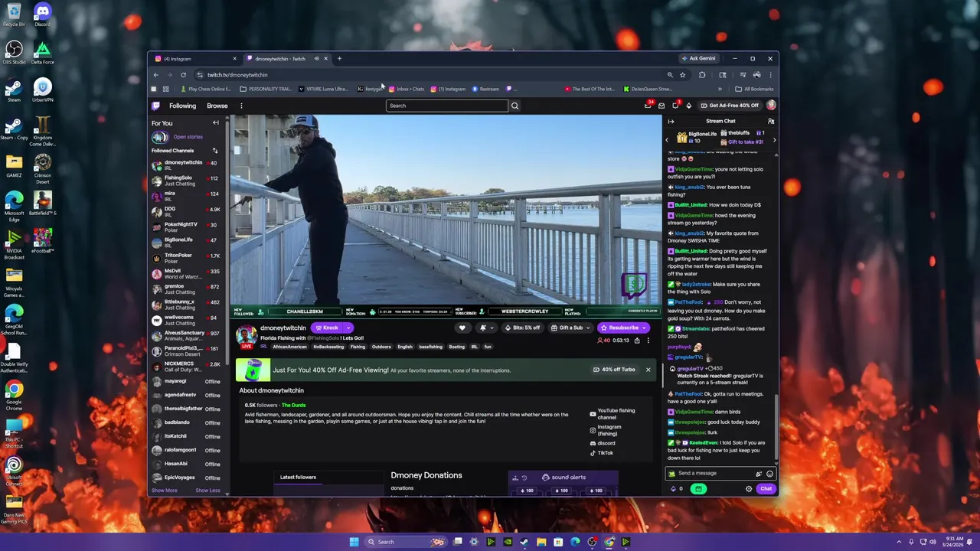The width and height of the screenshot is (980, 551).
Task: Click Get Ad-Free 40% Off button
Action: click(x=730, y=106)
